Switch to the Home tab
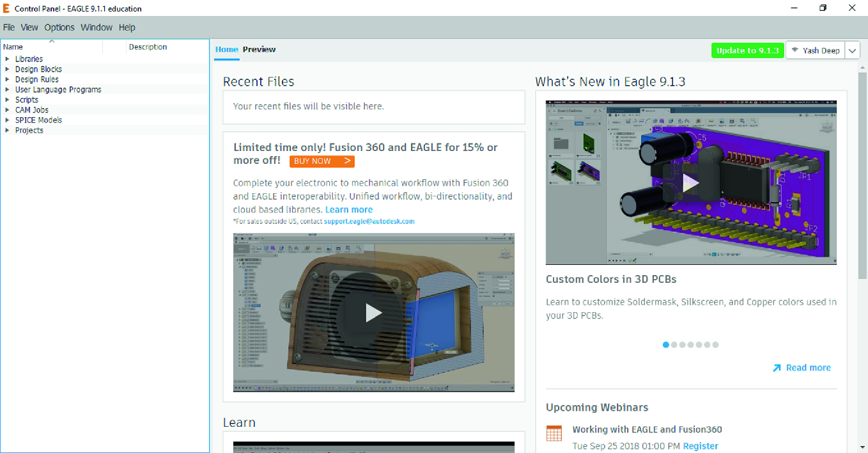This screenshot has width=868, height=453. point(226,49)
